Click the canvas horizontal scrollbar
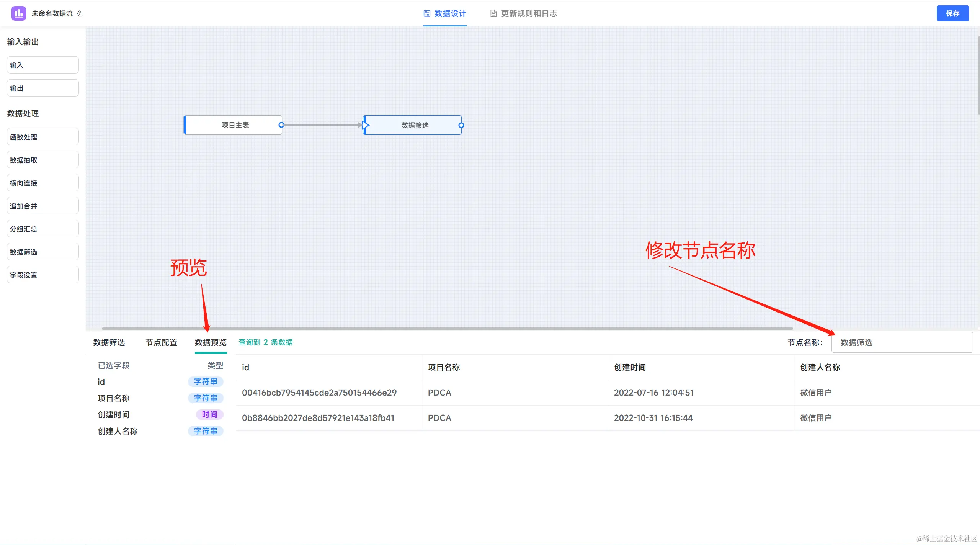The image size is (980, 545). click(447, 328)
